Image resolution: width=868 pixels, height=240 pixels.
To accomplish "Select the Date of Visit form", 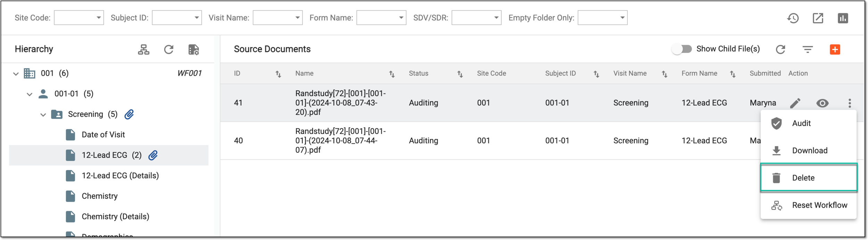I will coord(103,135).
